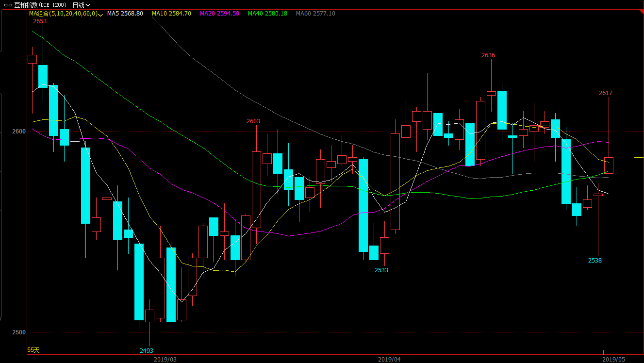Screen dimensions: 644x363
Task: Click the 2533 low price label
Action: pos(381,270)
